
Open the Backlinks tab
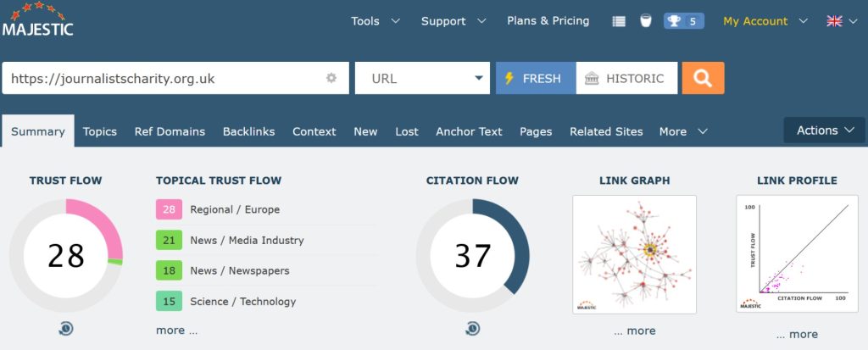(x=248, y=132)
